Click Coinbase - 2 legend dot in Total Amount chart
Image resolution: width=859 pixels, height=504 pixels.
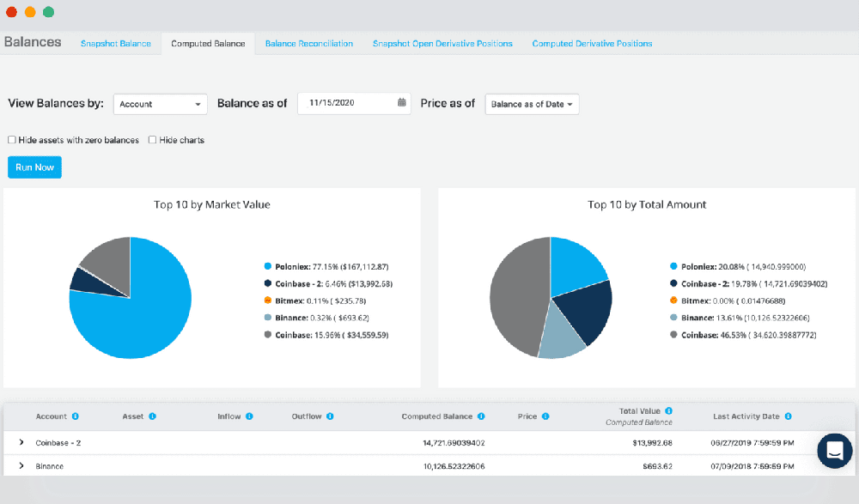(673, 283)
